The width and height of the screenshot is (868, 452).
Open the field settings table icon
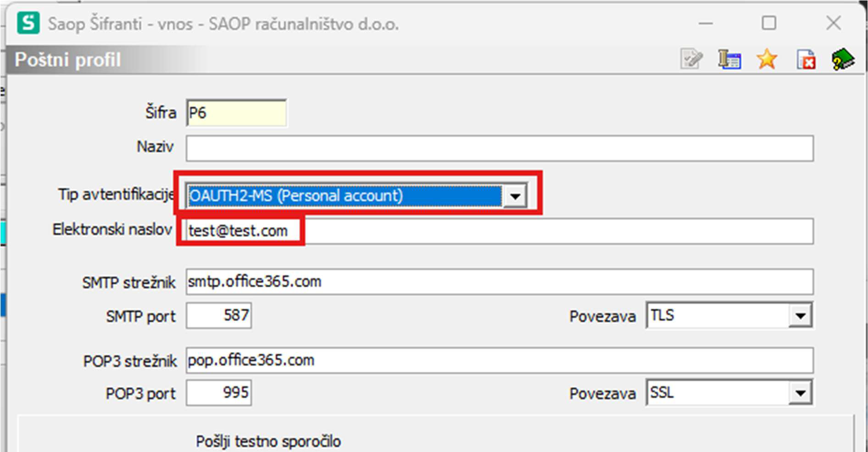click(729, 59)
